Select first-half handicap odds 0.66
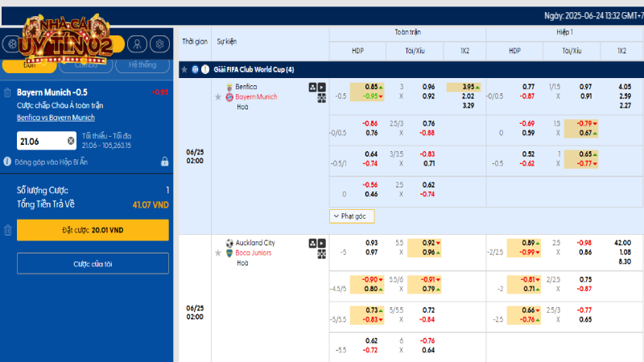 pos(528,311)
